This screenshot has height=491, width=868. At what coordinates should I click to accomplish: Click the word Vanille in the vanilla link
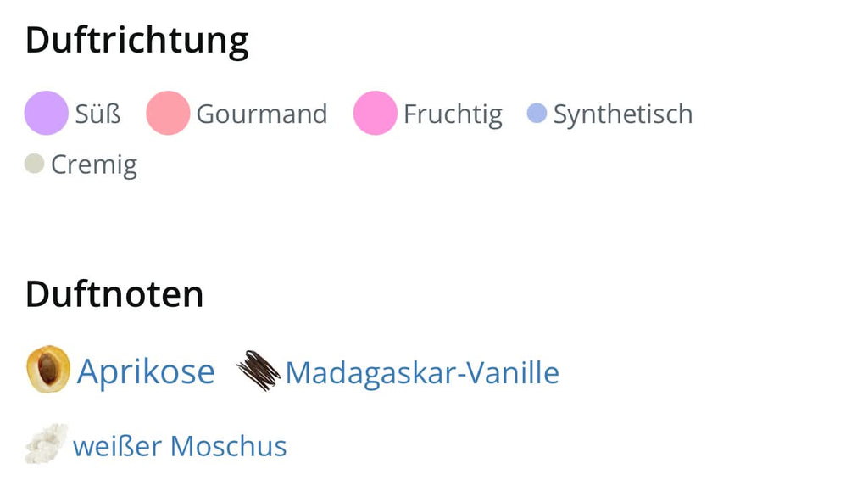point(517,372)
